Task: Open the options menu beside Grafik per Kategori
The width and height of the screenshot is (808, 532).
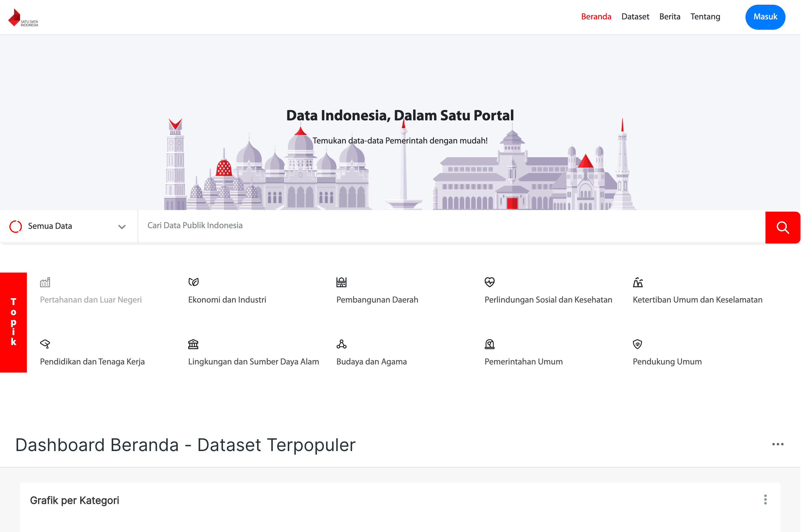Action: coord(765,499)
